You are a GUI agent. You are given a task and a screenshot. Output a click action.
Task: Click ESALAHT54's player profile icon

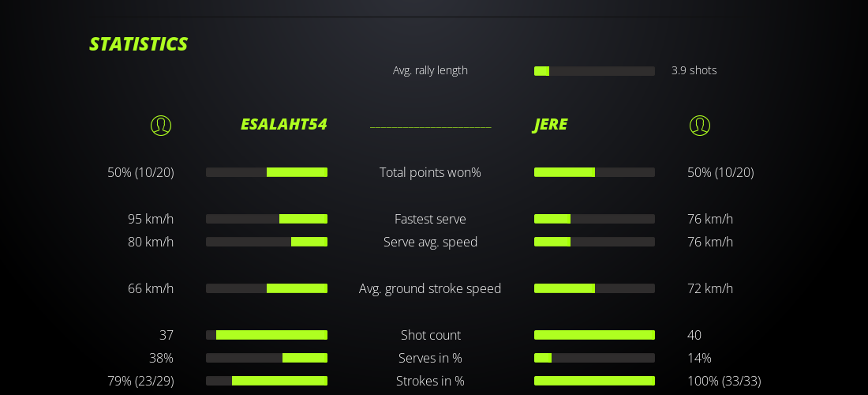tap(161, 126)
